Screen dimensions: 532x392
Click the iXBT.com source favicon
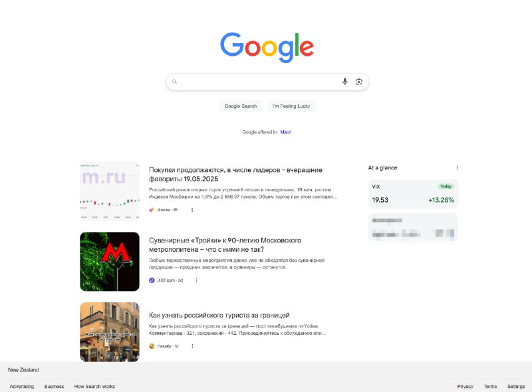(x=152, y=280)
